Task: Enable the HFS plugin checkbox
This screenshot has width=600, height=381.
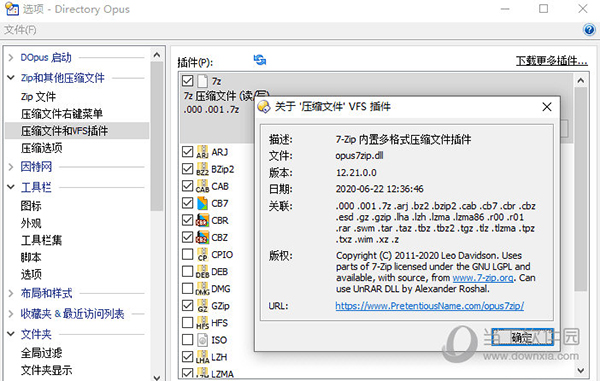Action: [188, 323]
